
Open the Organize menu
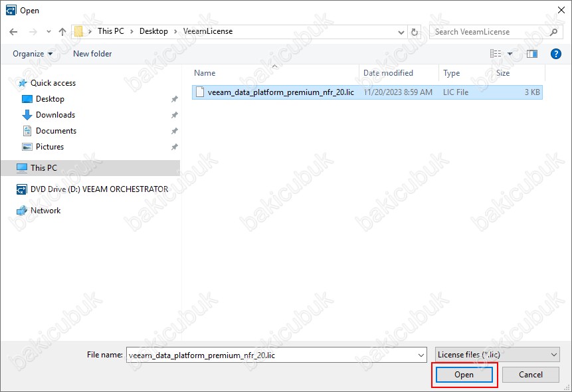tap(33, 54)
